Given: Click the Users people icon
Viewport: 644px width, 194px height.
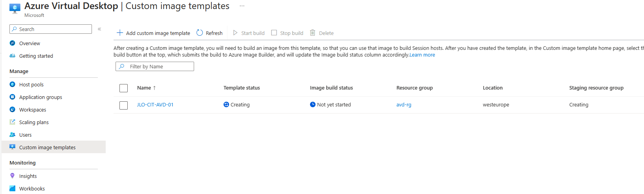Looking at the screenshot, I should click(12, 135).
